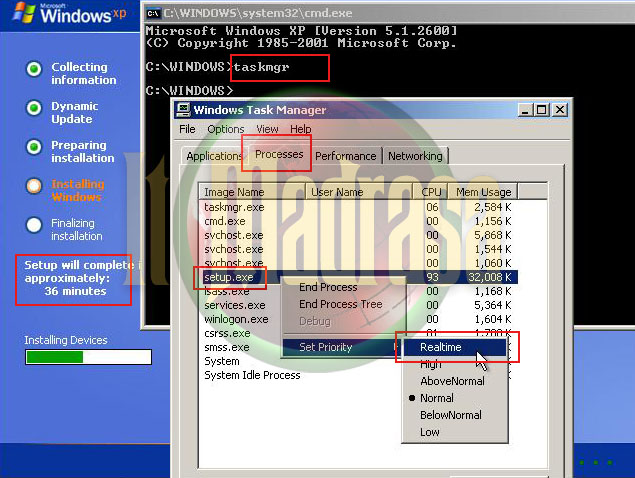Select the svchost.exe row using 1,544 K
Viewport: 635px width, 478px height.
click(x=358, y=249)
